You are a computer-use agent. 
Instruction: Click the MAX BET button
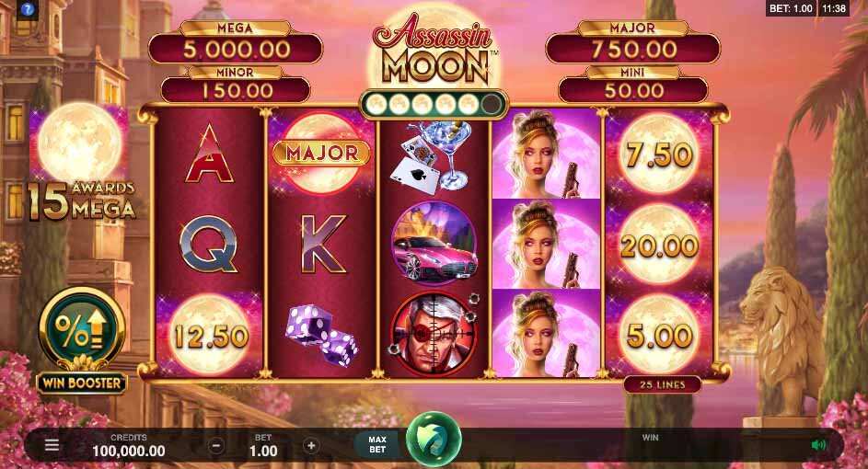tap(377, 445)
